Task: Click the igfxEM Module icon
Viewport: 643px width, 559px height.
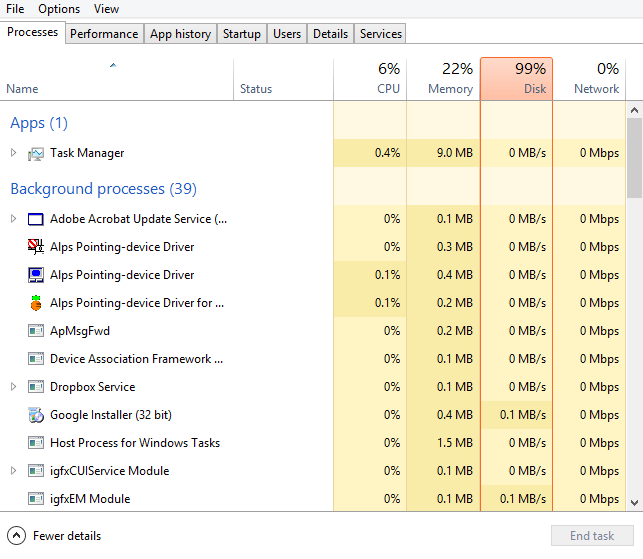Action: (x=36, y=499)
